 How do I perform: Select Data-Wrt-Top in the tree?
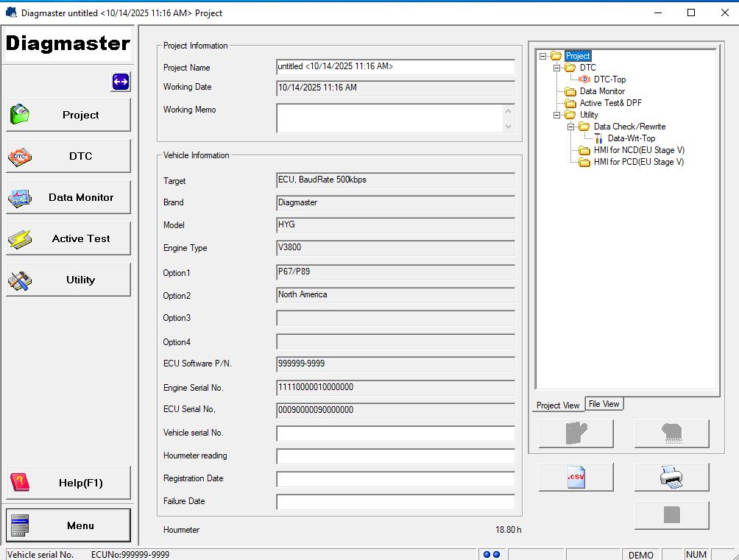[x=631, y=138]
